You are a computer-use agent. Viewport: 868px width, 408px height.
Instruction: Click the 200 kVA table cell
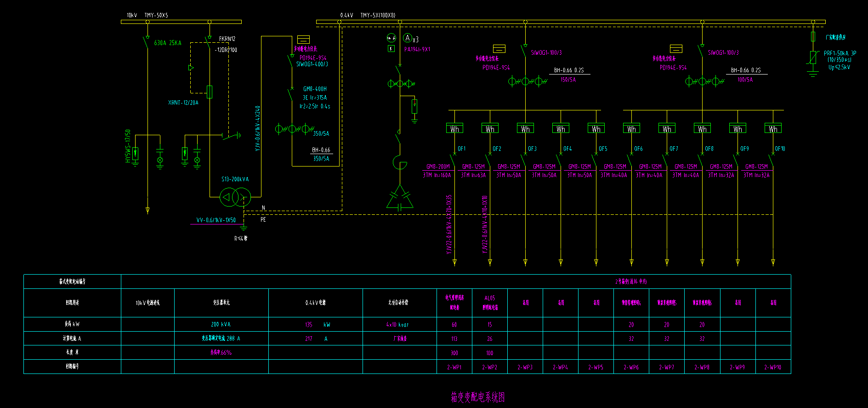pos(221,324)
